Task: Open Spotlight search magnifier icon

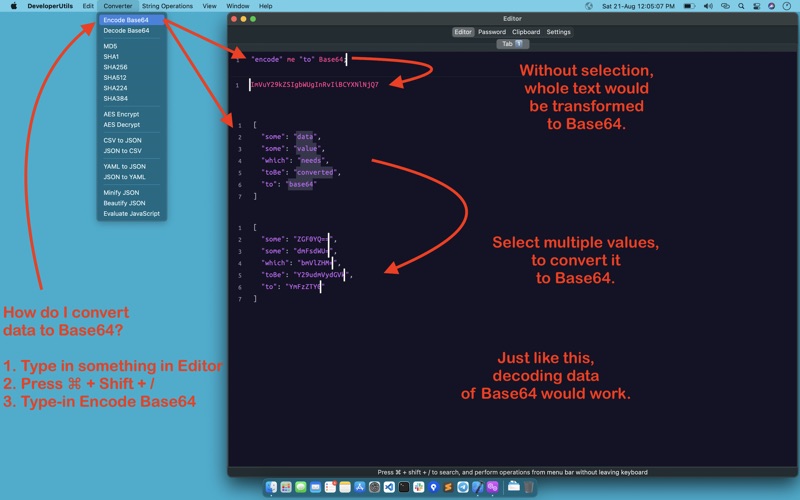Action: 741,6
